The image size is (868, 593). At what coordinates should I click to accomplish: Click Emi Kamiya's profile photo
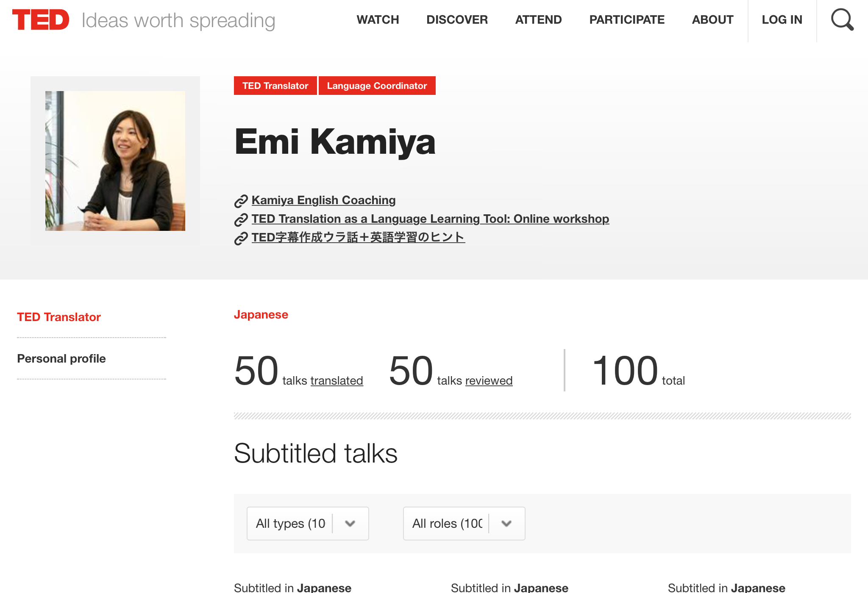[x=115, y=161]
